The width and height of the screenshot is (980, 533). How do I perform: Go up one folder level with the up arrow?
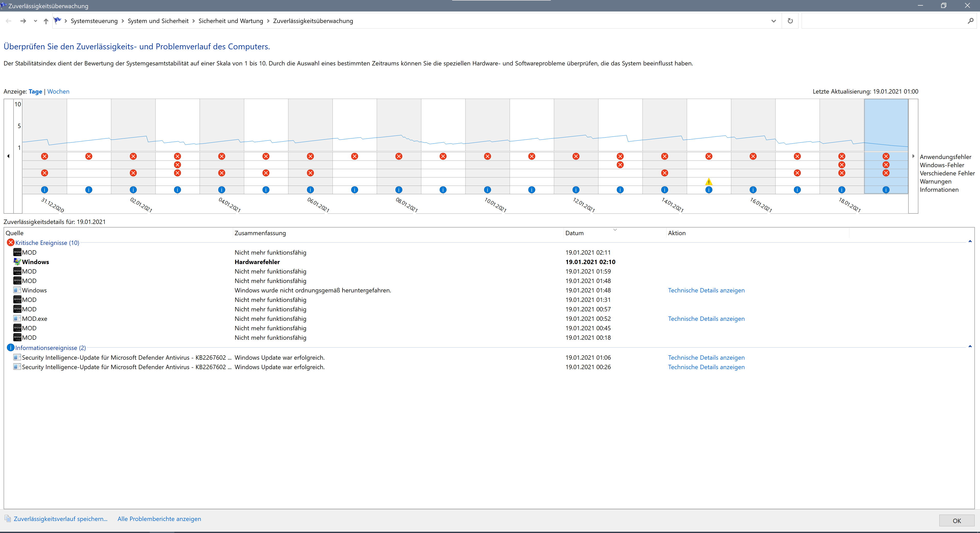pos(46,21)
